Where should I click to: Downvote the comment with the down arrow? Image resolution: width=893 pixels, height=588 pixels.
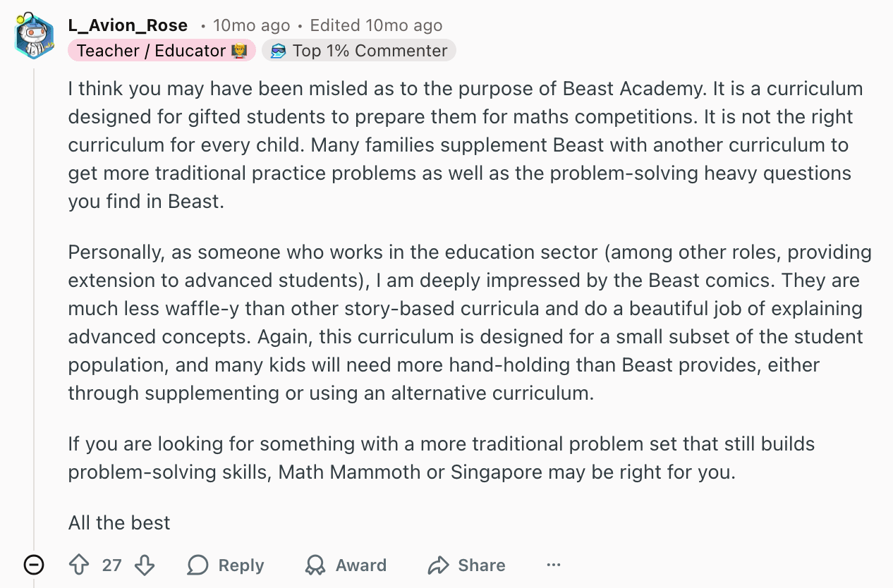143,565
